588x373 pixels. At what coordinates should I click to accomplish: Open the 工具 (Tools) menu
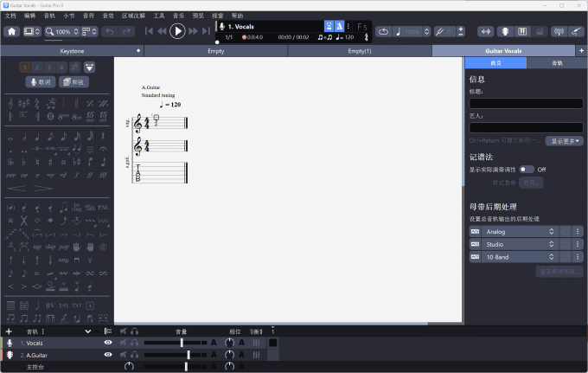click(159, 16)
